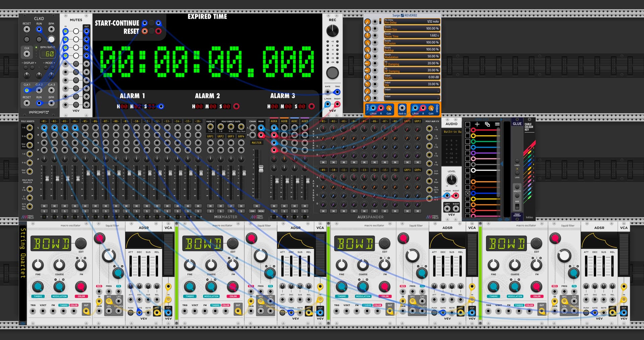Open the Pre-Delay parameter in Surge Reverb2
Image resolution: width=644 pixels, height=340 pixels.
[412, 21]
